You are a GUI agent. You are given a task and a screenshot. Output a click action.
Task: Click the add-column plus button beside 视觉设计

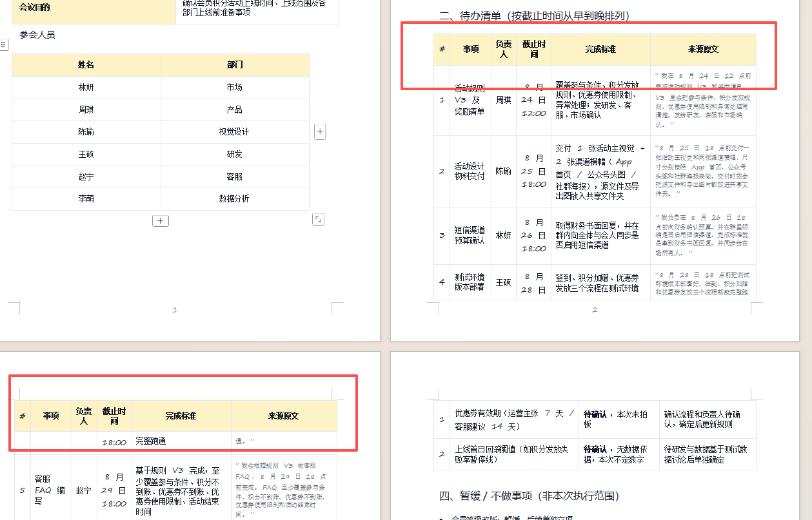(x=320, y=132)
